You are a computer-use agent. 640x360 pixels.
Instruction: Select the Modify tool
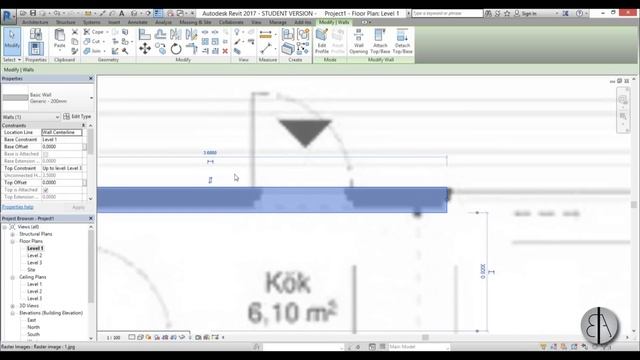click(12, 41)
